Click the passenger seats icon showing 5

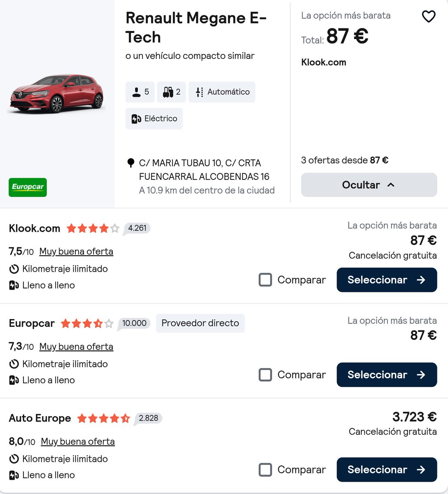tap(137, 92)
